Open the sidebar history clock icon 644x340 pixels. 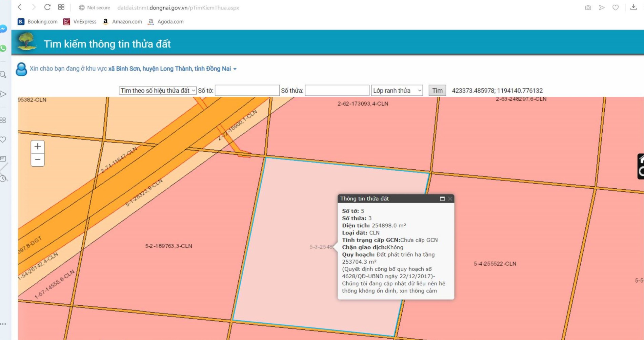point(3,178)
